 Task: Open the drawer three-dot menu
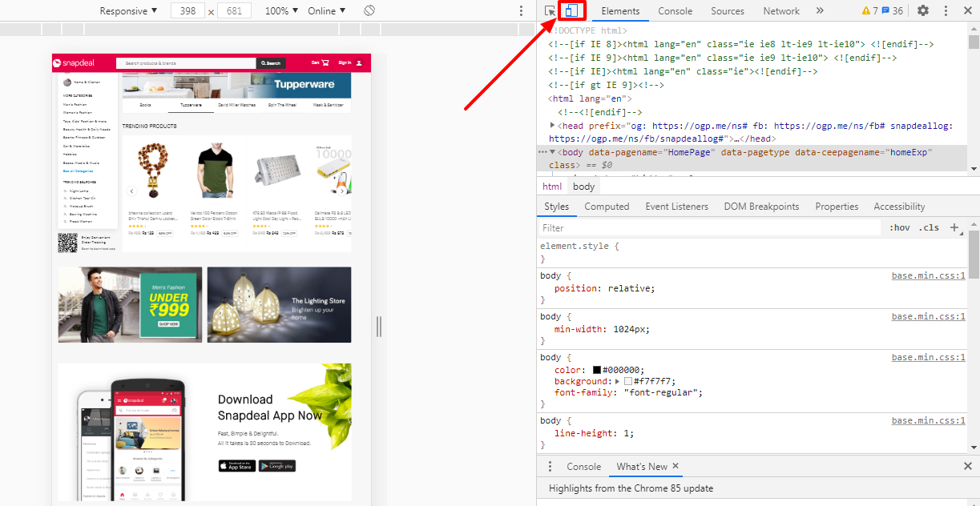[x=550, y=467]
